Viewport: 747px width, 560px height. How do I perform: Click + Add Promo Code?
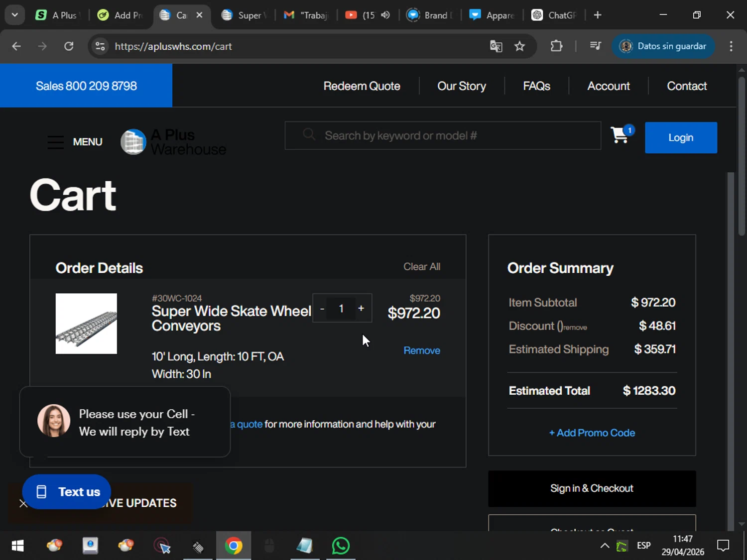[592, 433]
